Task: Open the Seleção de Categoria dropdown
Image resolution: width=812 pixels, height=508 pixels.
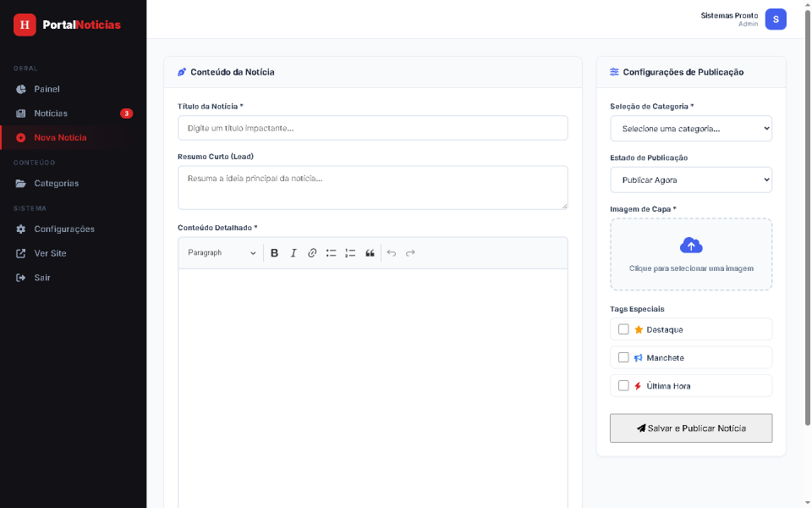Action: click(x=691, y=129)
